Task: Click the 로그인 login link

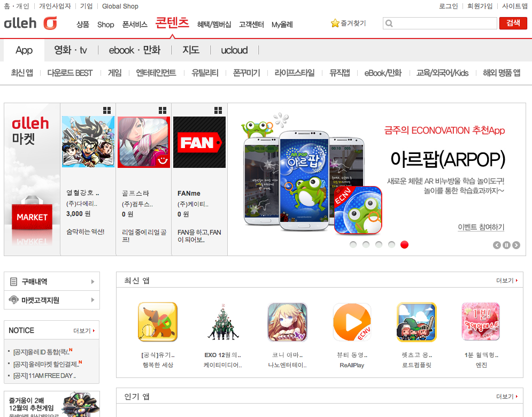Action: pyautogui.click(x=448, y=6)
